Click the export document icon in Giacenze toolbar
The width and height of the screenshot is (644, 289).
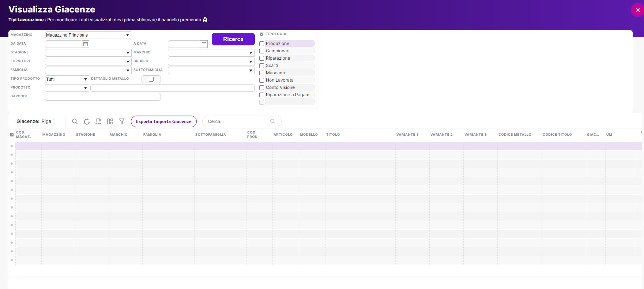(98, 121)
